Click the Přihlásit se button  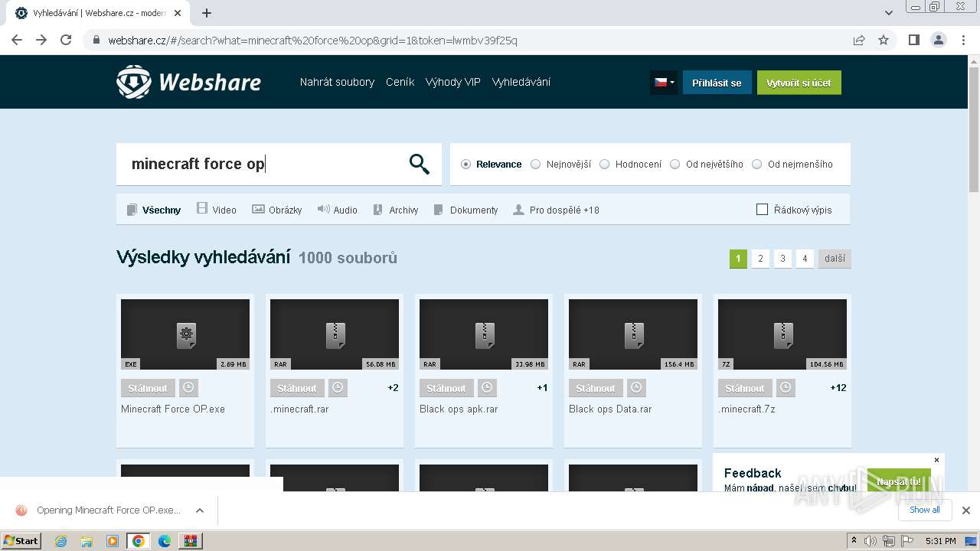pos(717,83)
